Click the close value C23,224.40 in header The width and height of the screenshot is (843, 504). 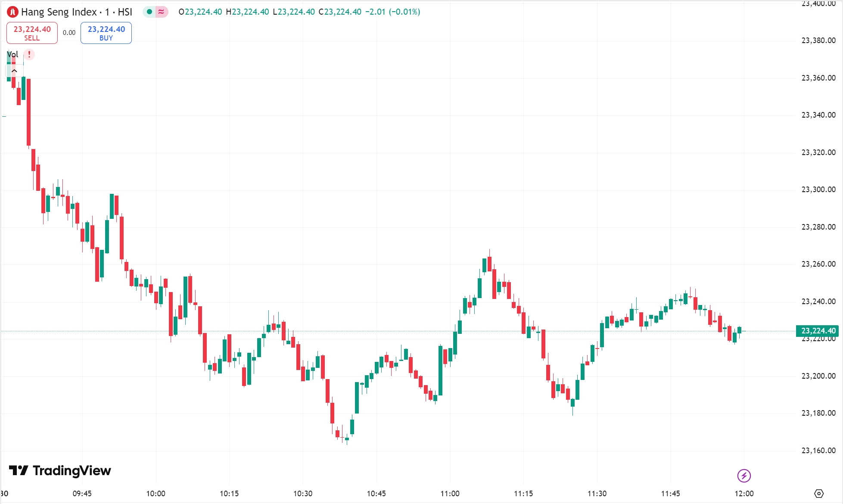tap(340, 12)
